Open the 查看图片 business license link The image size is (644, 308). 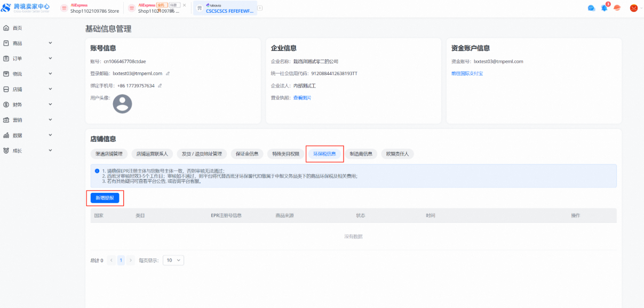click(302, 98)
